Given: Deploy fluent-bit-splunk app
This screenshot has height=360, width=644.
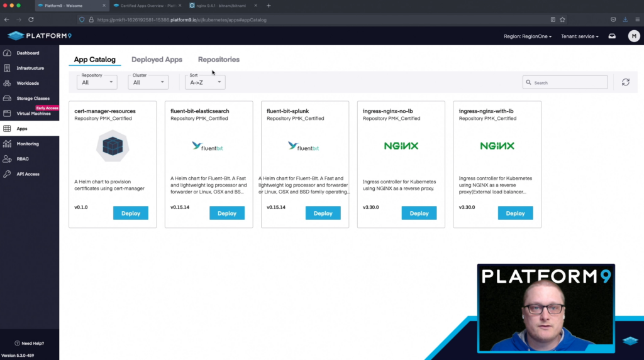Looking at the screenshot, I should coord(323,213).
